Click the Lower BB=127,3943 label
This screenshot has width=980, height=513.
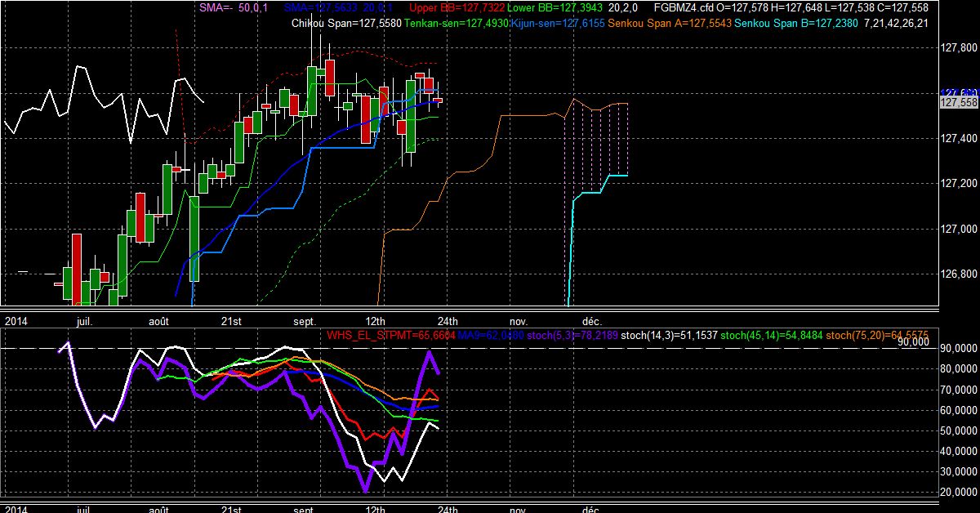[x=555, y=7]
